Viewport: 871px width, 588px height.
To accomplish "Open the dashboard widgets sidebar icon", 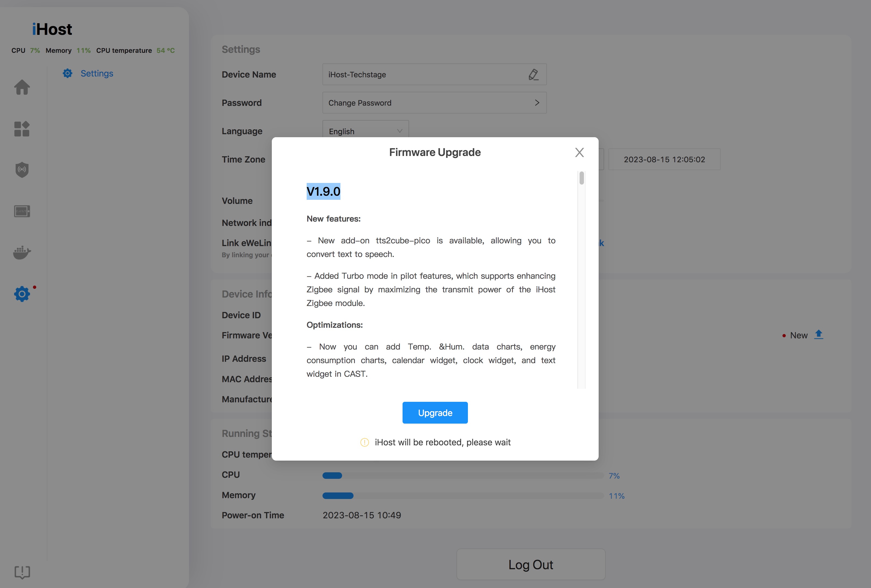I will point(22,129).
